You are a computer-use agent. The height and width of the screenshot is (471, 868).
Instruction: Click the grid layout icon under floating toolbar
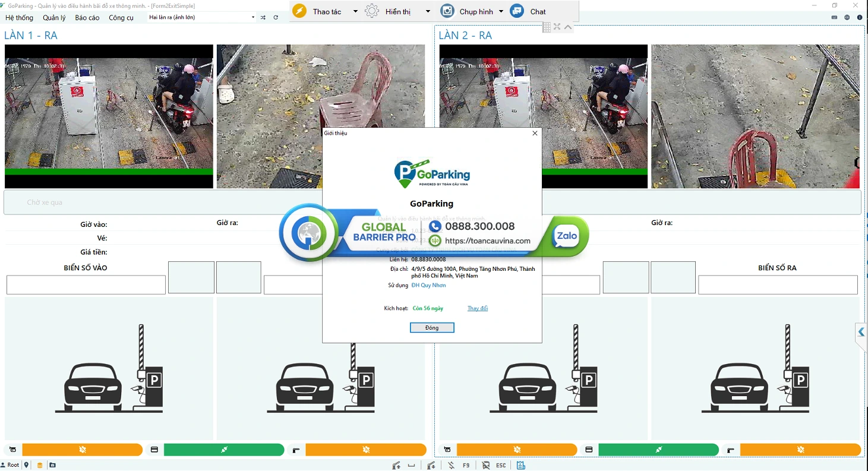tap(547, 27)
